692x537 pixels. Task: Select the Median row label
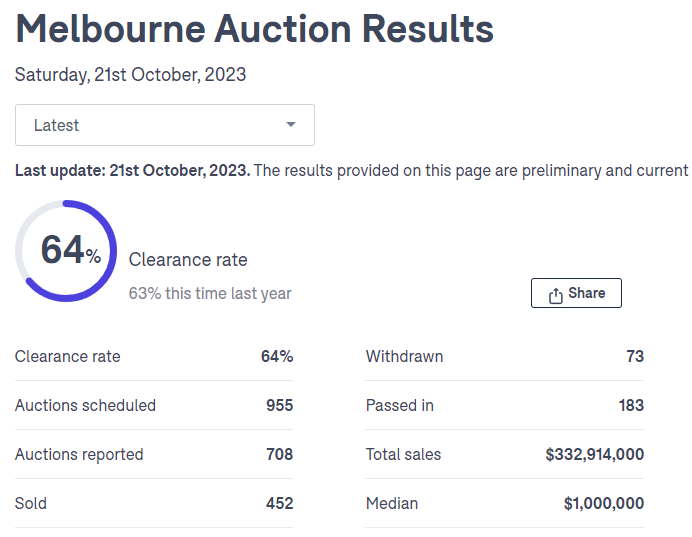[x=392, y=503]
